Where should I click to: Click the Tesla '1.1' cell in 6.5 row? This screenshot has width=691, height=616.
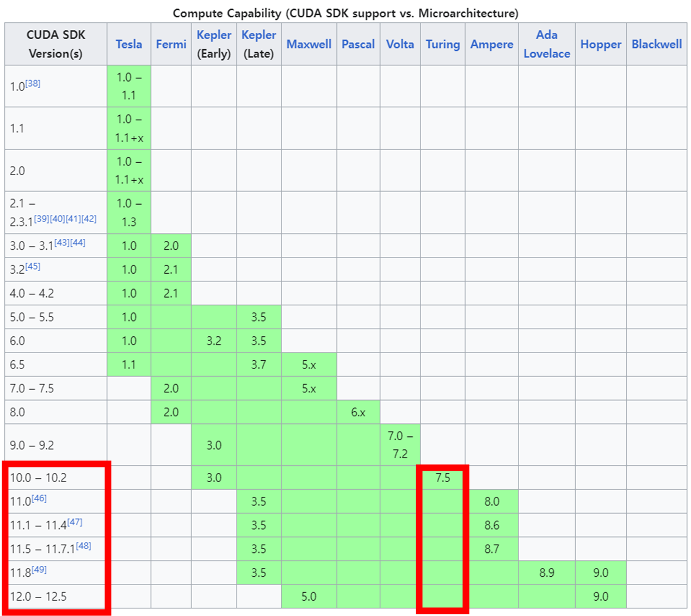click(129, 365)
